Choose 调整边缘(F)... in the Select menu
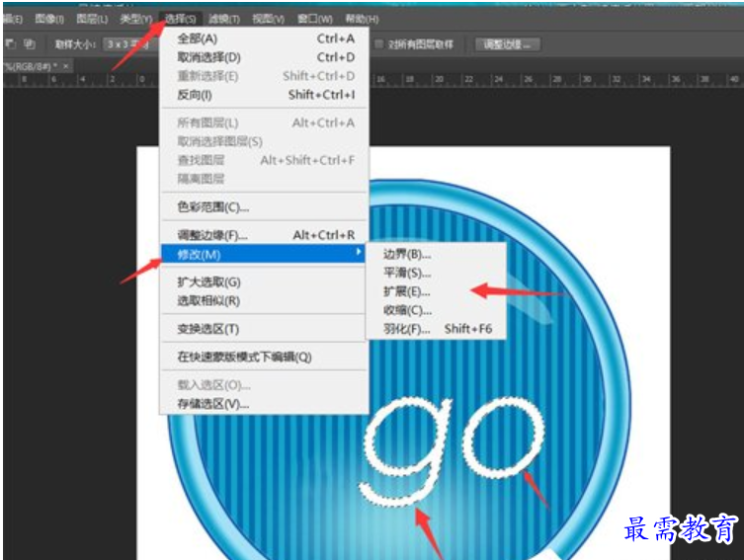Viewport: 744px width, 560px height. (265, 235)
